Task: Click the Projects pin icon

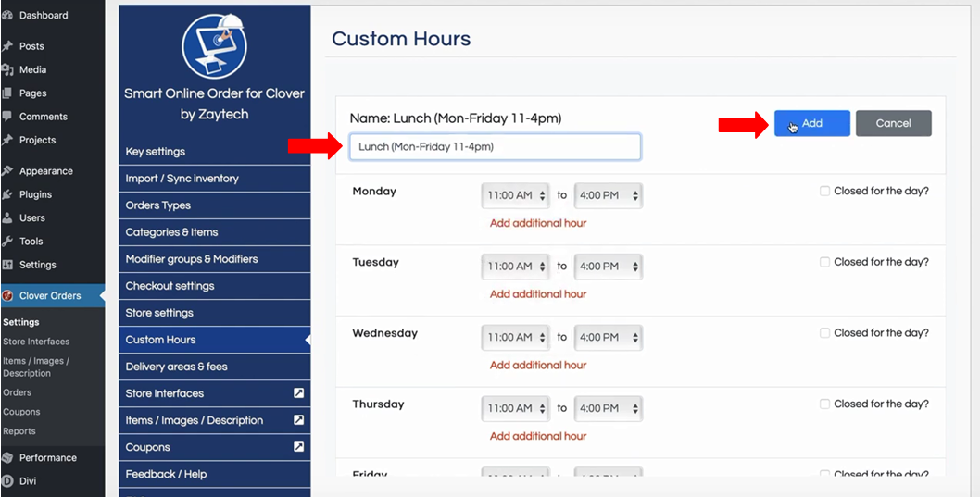Action: [x=7, y=140]
